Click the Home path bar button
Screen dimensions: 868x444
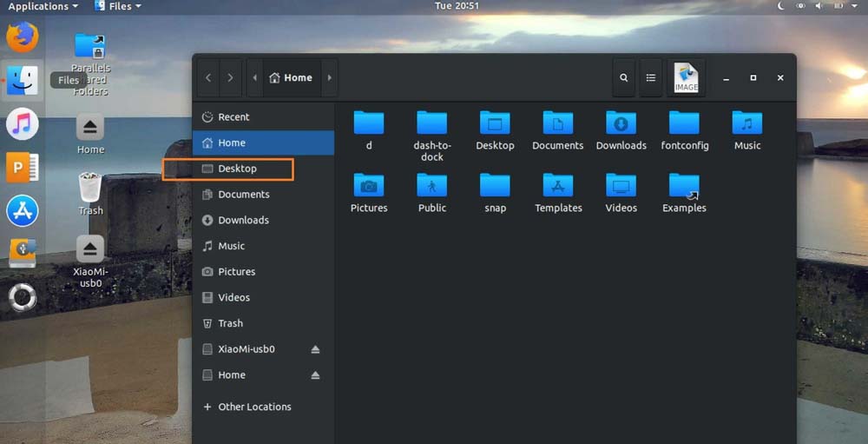(291, 78)
